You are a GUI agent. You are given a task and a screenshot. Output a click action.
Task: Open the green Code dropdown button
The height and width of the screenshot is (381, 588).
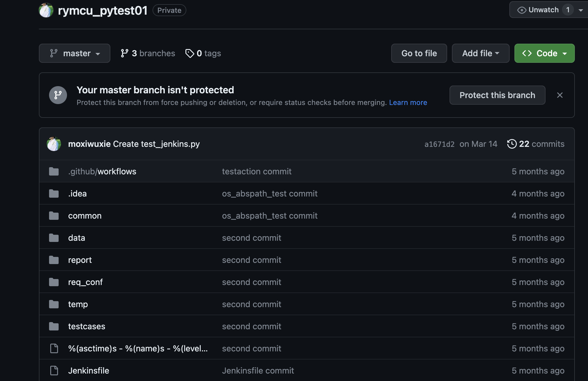544,53
